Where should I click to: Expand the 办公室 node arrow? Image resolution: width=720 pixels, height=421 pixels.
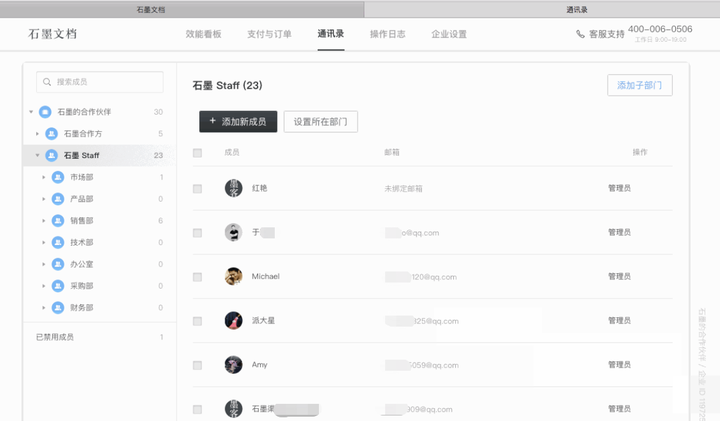pos(44,264)
